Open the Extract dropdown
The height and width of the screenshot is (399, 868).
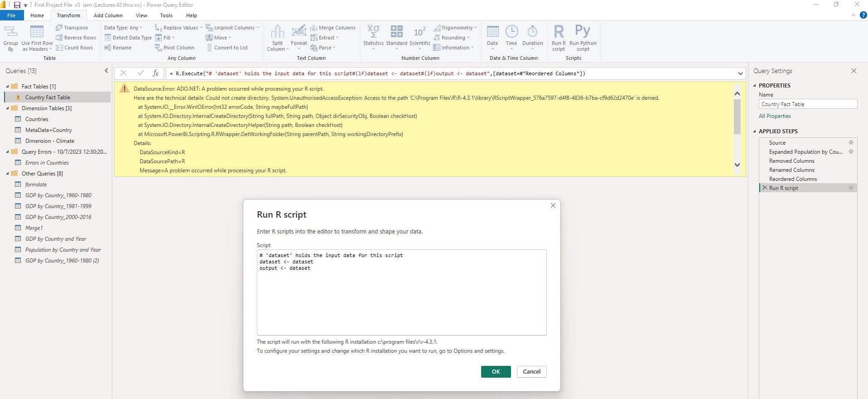(324, 38)
